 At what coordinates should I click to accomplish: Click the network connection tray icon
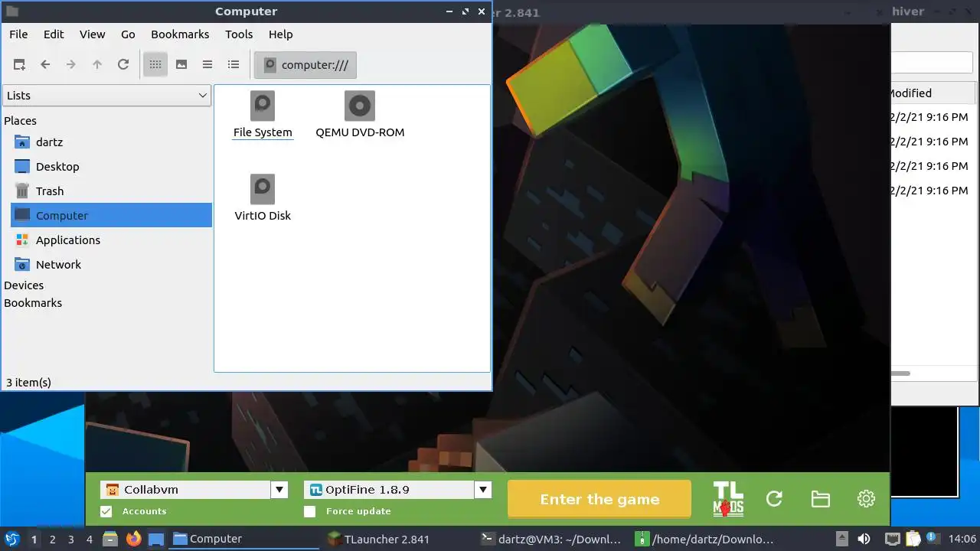892,539
